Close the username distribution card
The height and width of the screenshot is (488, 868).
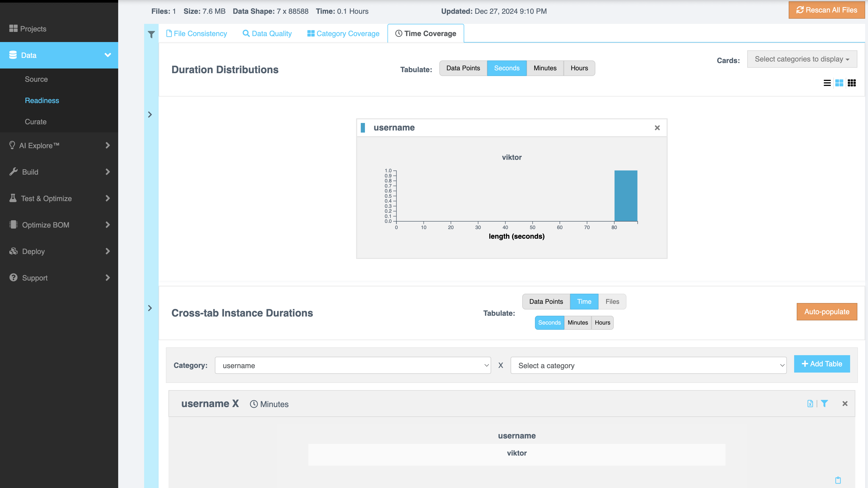point(657,128)
